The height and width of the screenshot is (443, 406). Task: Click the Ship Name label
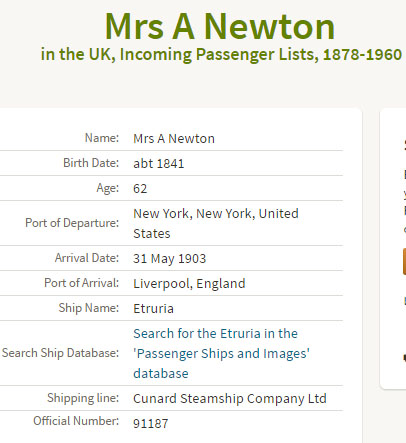click(x=89, y=308)
